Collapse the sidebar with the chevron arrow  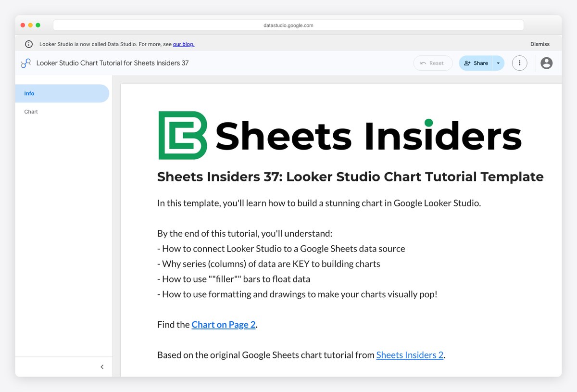coord(102,367)
